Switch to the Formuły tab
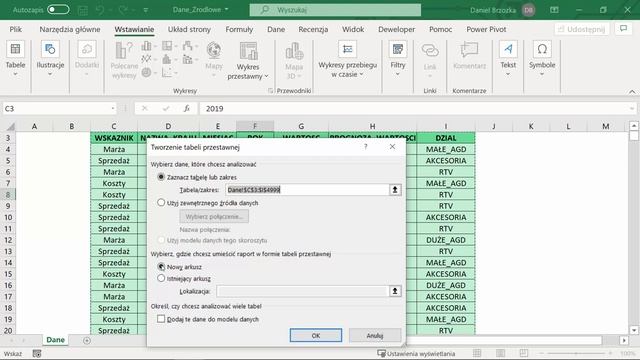Image resolution: width=640 pixels, height=360 pixels. (x=239, y=29)
